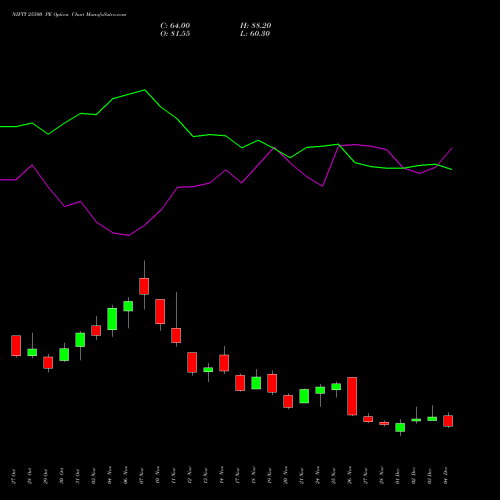Select the low value L: 60.30
The image size is (500, 500).
(255, 34)
